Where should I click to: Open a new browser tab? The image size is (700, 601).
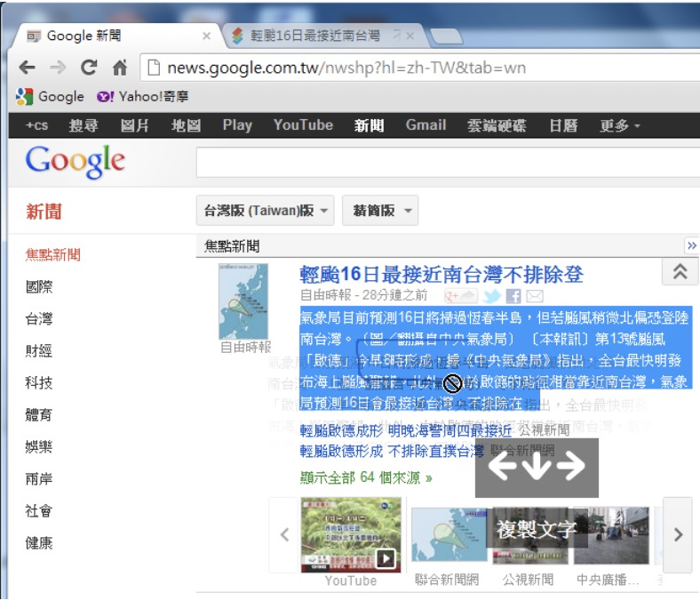pyautogui.click(x=447, y=36)
